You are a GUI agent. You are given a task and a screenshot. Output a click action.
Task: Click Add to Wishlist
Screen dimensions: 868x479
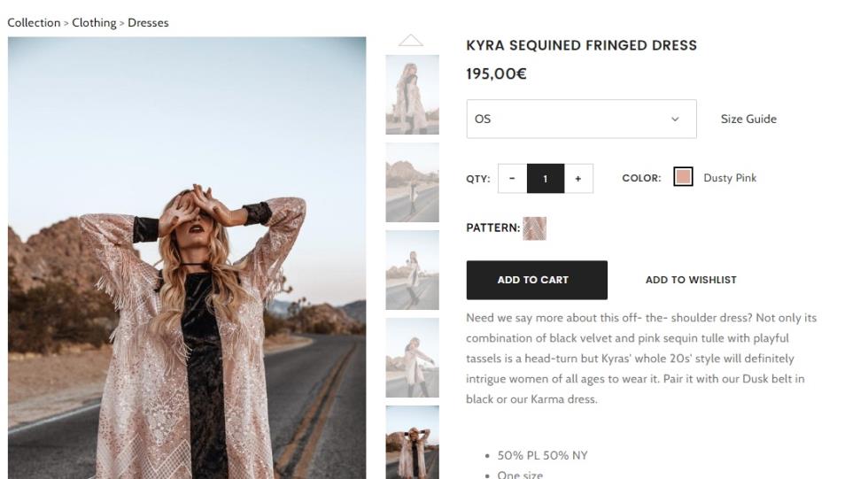(x=691, y=280)
